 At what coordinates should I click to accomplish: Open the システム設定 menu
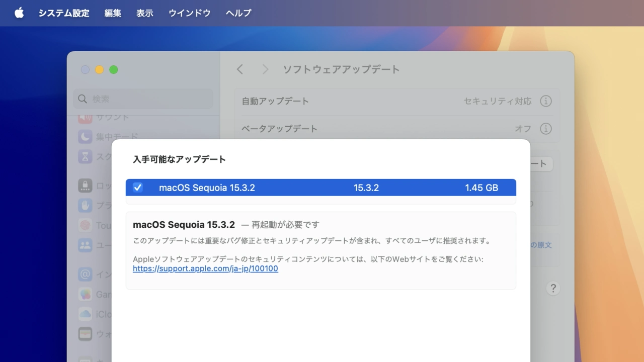coord(64,13)
